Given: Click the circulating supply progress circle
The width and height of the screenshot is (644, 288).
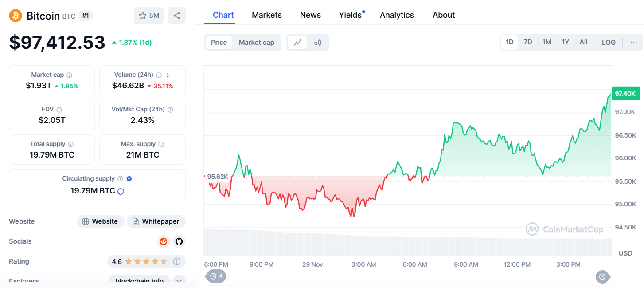Looking at the screenshot, I should tap(121, 191).
